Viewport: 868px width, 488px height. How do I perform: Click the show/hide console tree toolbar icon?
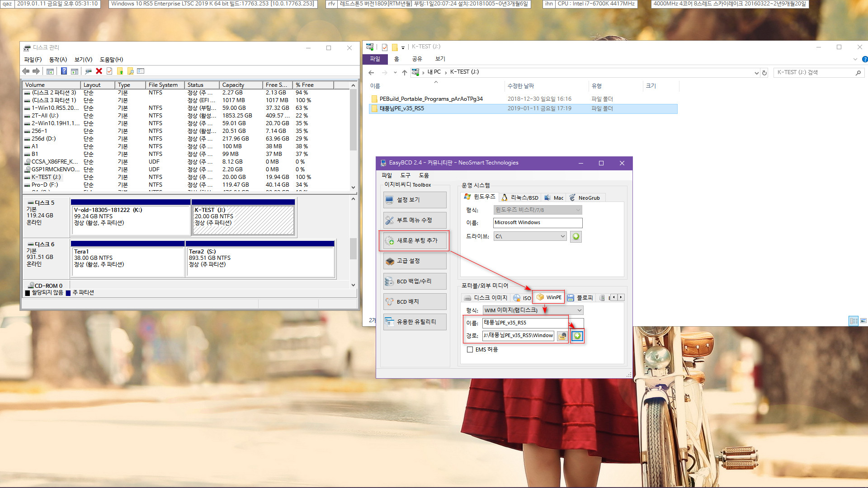click(50, 71)
